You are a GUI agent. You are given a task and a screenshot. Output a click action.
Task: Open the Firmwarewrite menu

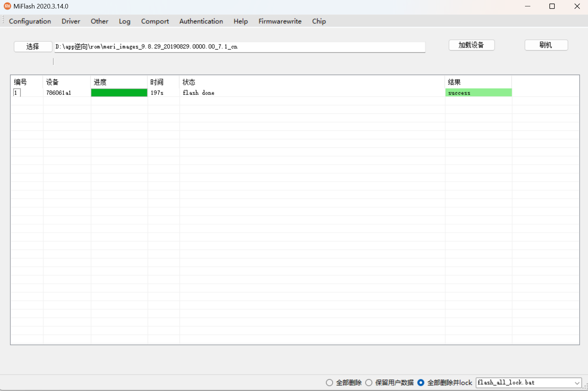click(280, 21)
